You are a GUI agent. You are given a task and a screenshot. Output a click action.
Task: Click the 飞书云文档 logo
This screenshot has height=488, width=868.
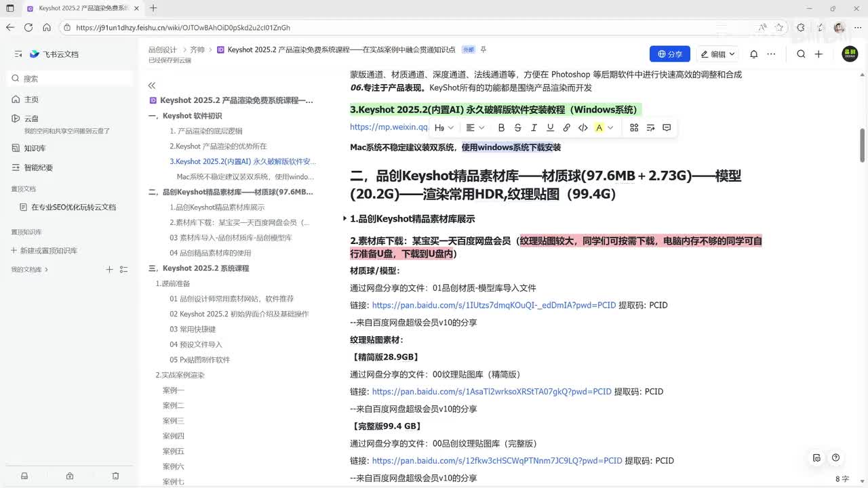[x=54, y=54]
